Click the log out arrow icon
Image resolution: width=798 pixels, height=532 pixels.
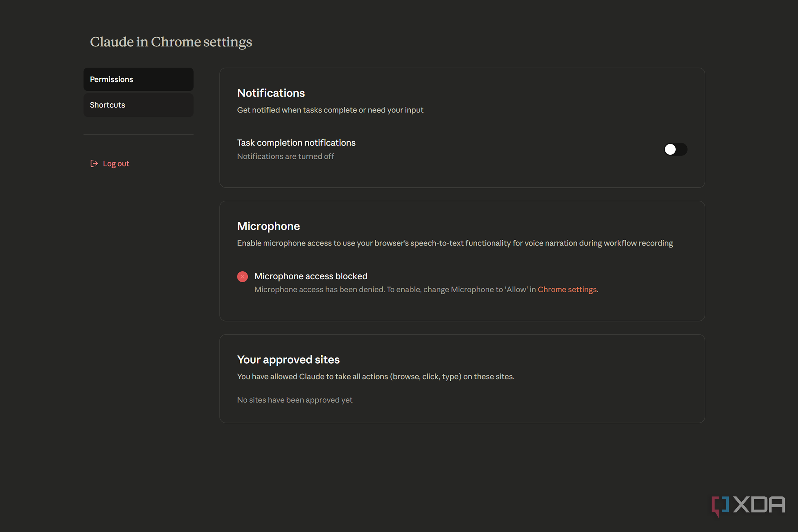tap(94, 163)
